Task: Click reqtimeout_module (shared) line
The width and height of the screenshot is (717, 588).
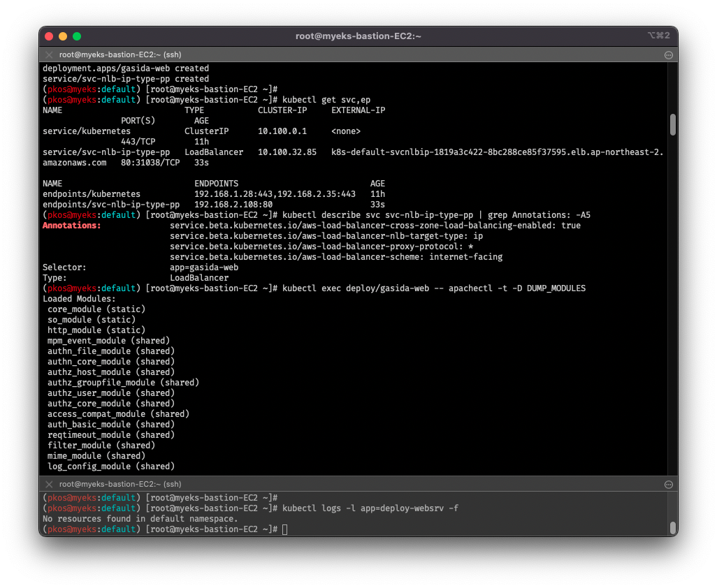Action: click(x=111, y=435)
